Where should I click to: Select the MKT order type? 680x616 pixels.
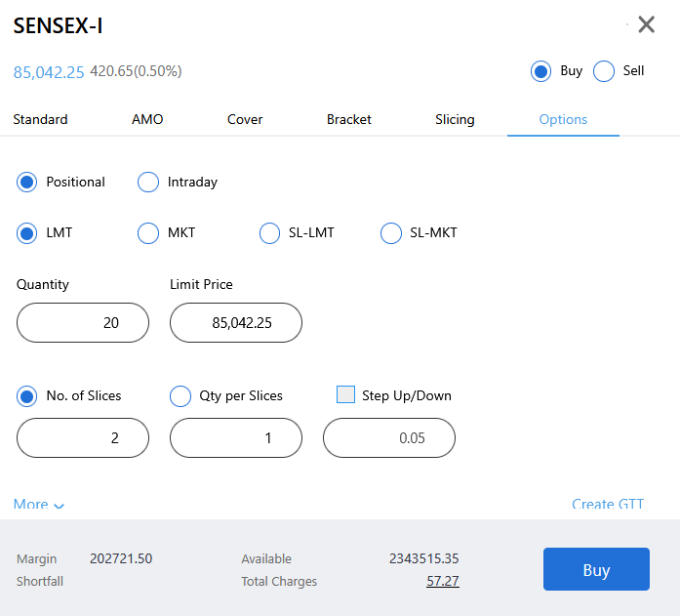pos(148,233)
